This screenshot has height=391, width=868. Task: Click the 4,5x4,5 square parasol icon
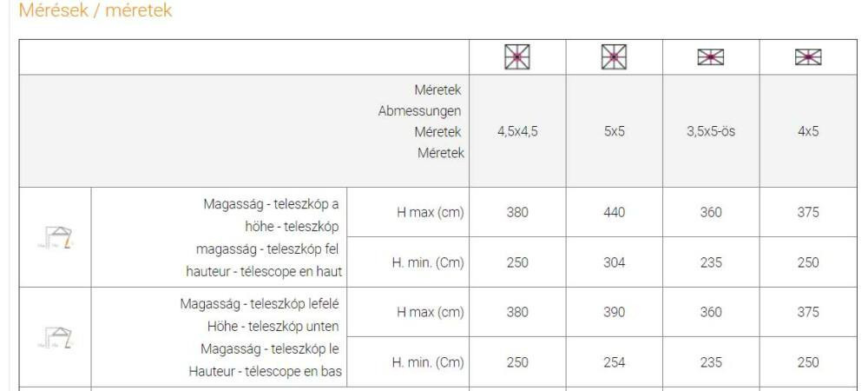tap(517, 57)
